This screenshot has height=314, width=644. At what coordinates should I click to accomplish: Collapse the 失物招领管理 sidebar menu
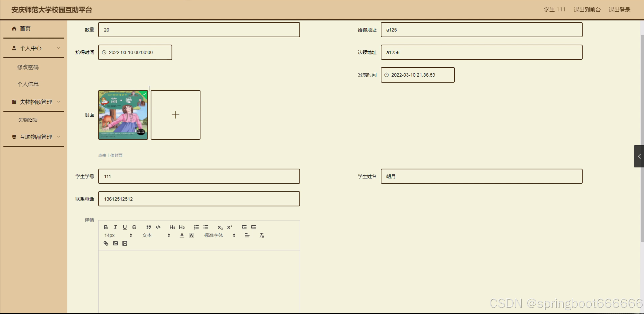tap(36, 102)
